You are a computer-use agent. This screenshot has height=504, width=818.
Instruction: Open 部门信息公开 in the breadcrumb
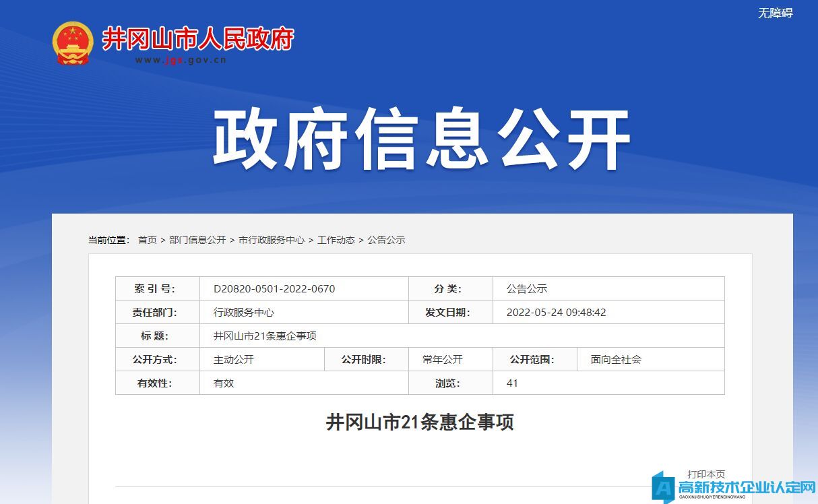pyautogui.click(x=197, y=240)
